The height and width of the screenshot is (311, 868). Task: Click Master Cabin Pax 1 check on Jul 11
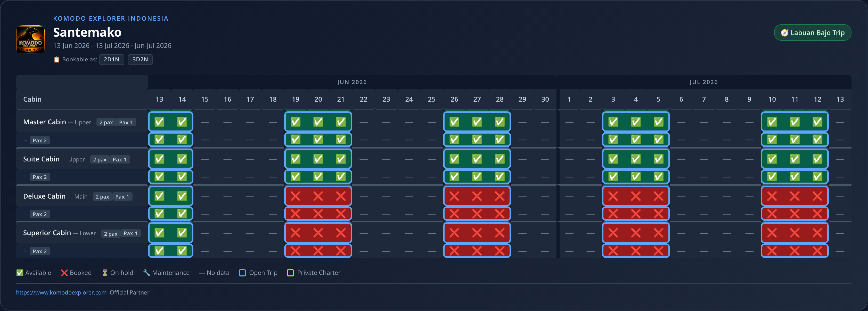(795, 122)
